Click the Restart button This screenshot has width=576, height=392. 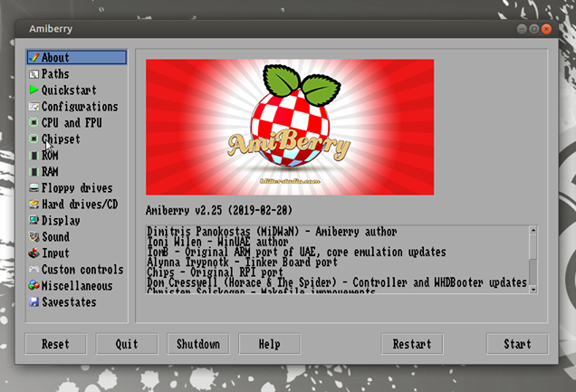(412, 344)
